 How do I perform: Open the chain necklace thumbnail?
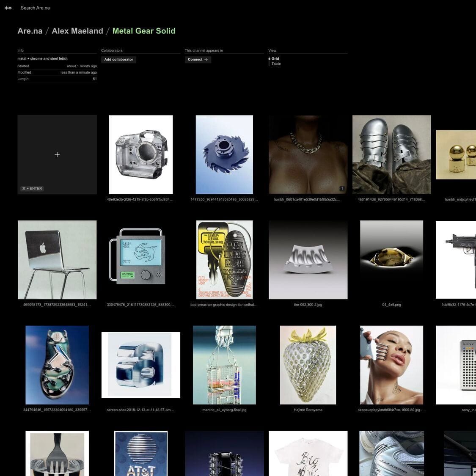308,154
